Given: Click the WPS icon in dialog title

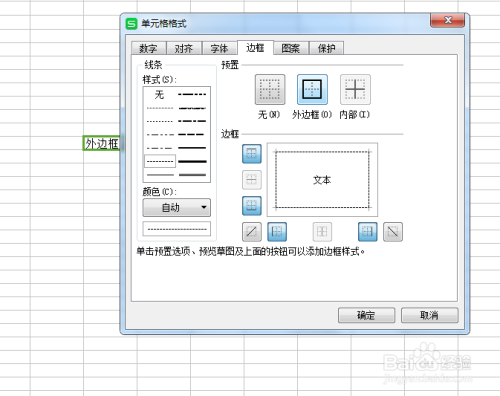Looking at the screenshot, I should coord(131,24).
